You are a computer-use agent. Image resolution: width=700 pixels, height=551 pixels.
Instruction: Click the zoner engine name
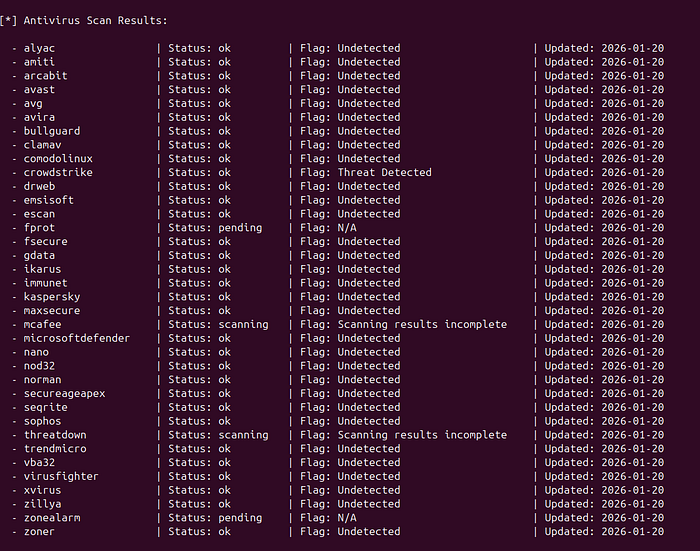39,532
